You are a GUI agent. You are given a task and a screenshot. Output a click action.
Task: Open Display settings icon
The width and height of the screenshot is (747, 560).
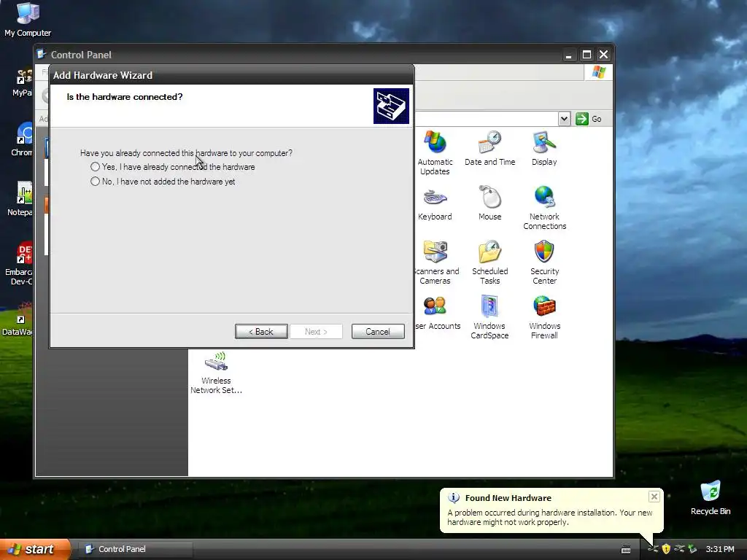pos(544,148)
